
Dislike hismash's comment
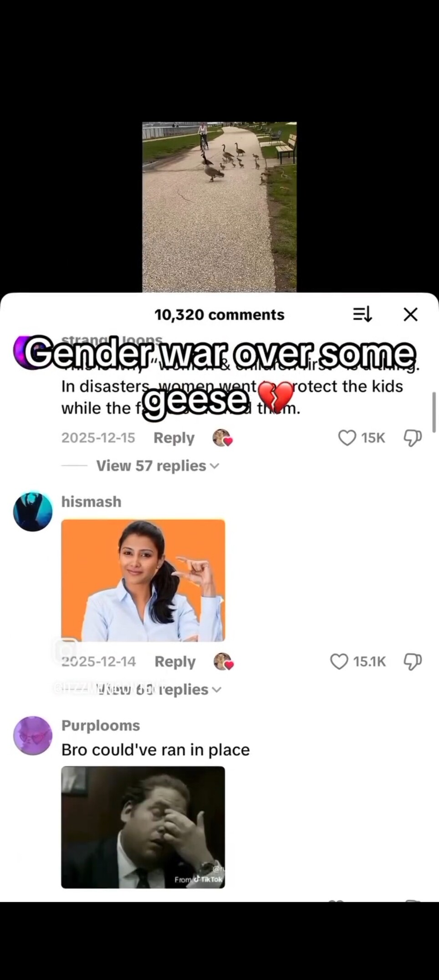pyautogui.click(x=413, y=661)
